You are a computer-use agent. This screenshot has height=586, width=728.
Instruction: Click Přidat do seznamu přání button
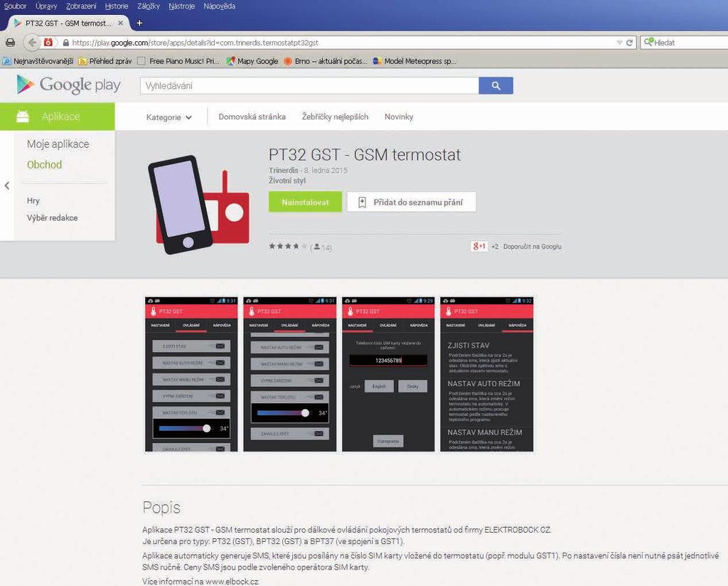pyautogui.click(x=412, y=203)
